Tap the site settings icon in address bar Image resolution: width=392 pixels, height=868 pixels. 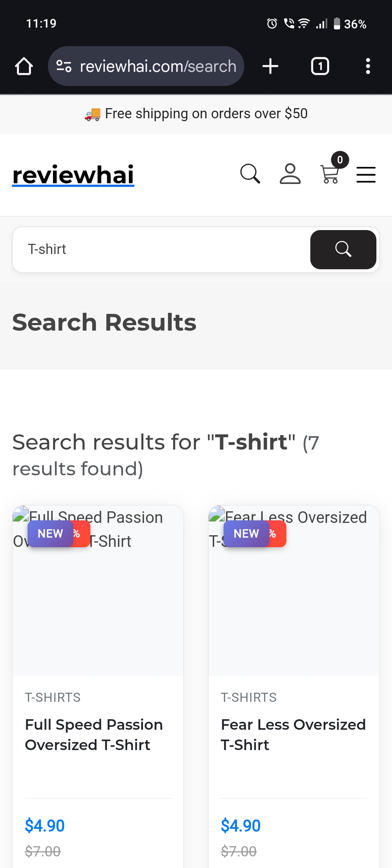coord(64,66)
